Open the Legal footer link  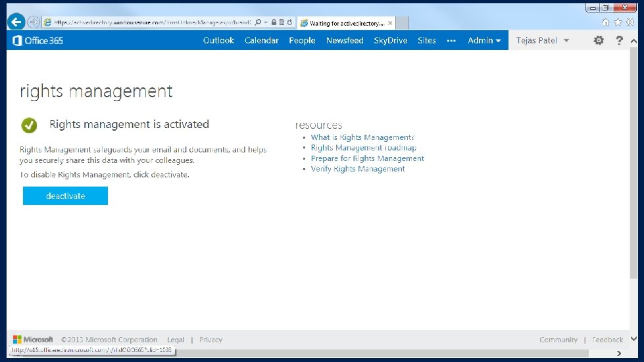(x=176, y=340)
